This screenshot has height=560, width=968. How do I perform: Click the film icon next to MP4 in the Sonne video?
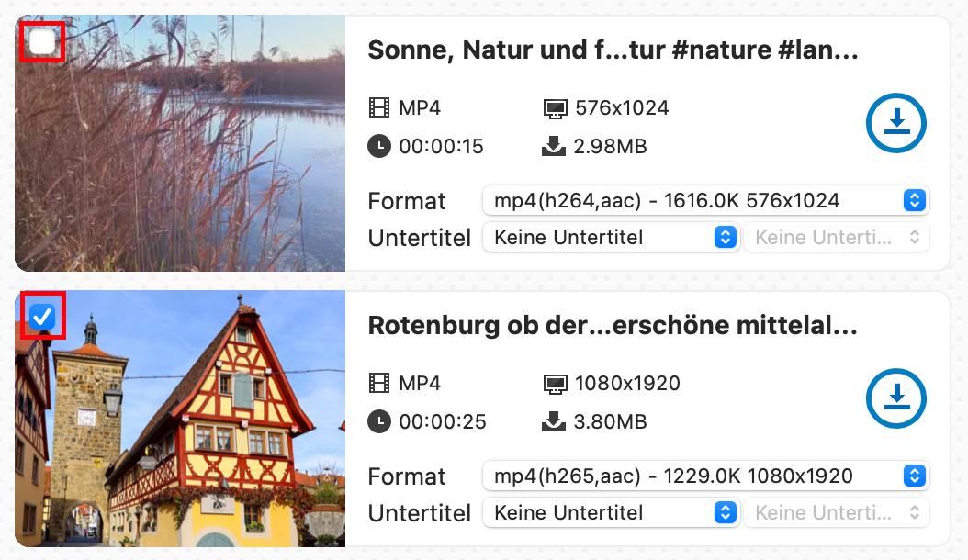[x=379, y=108]
